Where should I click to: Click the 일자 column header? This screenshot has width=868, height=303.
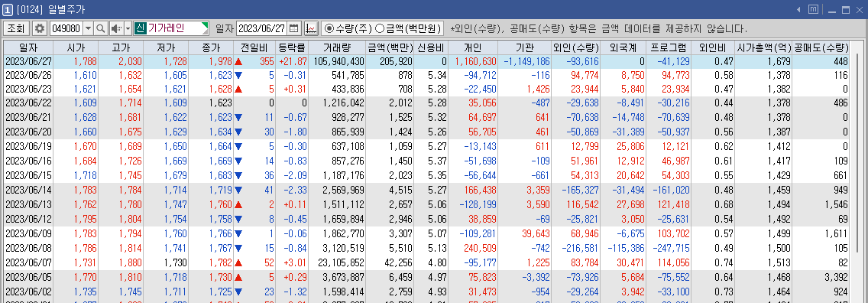pyautogui.click(x=28, y=47)
